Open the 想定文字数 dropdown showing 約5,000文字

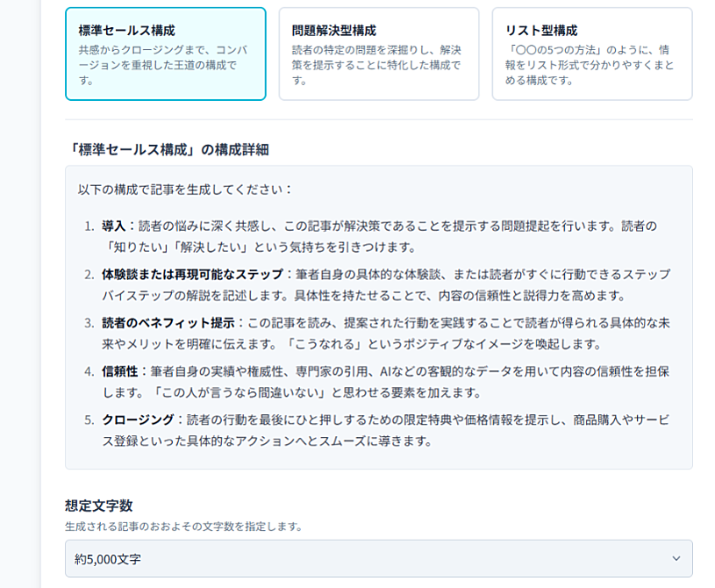379,558
